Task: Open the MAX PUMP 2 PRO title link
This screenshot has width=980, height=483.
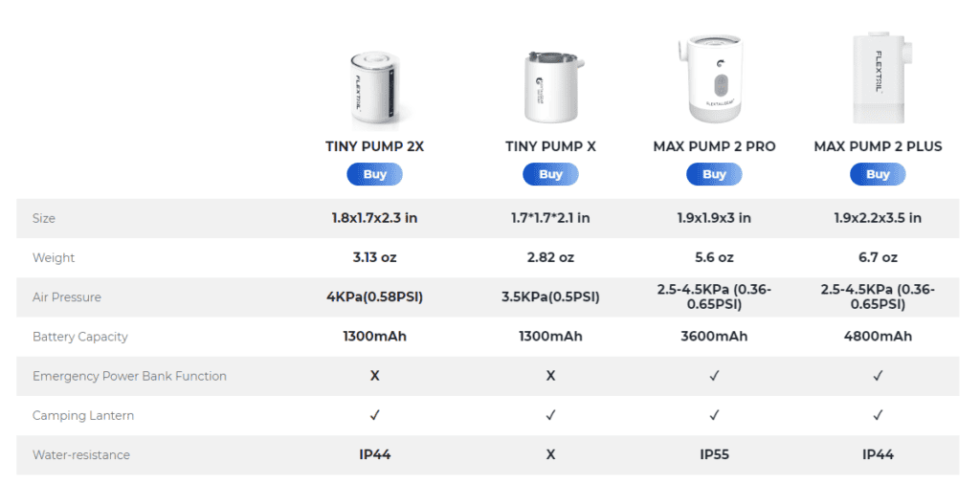Action: coord(714,146)
